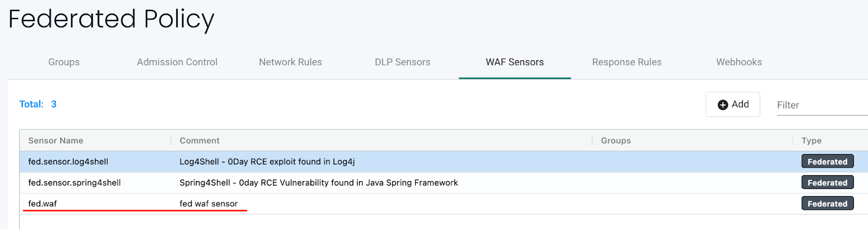
Task: Switch to Admission Control tab
Action: [177, 62]
